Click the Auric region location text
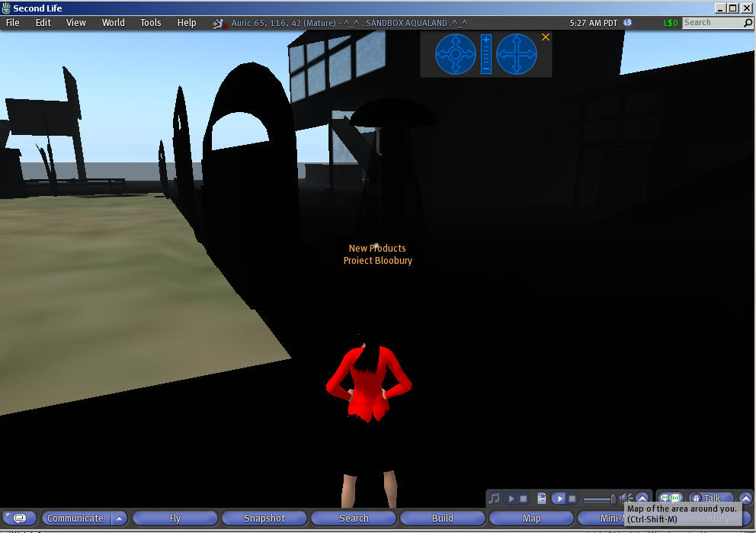 click(x=349, y=23)
